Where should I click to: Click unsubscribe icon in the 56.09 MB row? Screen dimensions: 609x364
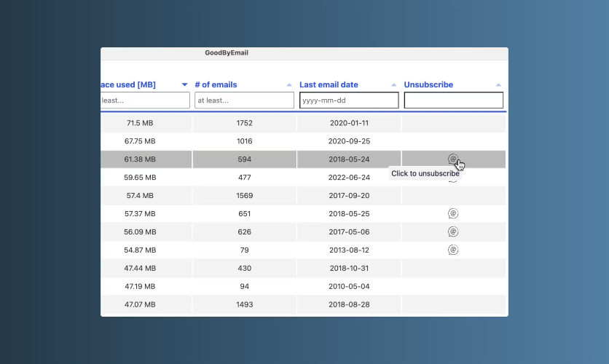click(452, 232)
